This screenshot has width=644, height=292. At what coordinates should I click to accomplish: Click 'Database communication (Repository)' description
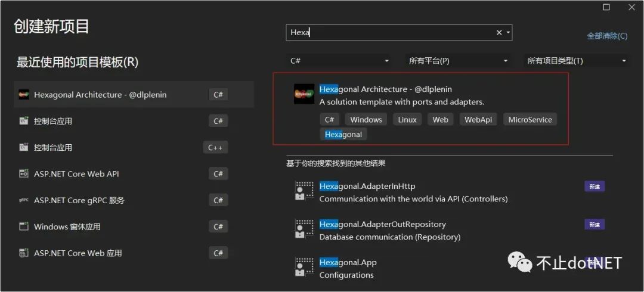pyautogui.click(x=390, y=237)
